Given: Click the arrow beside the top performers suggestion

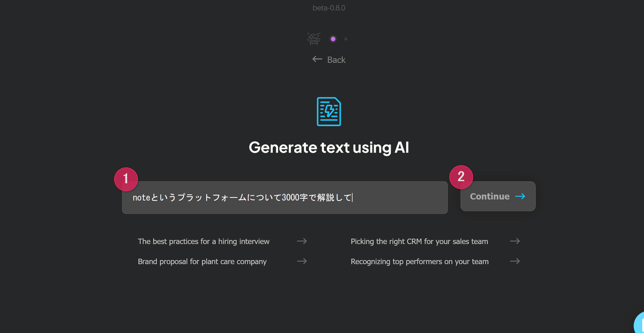Looking at the screenshot, I should click(x=515, y=261).
